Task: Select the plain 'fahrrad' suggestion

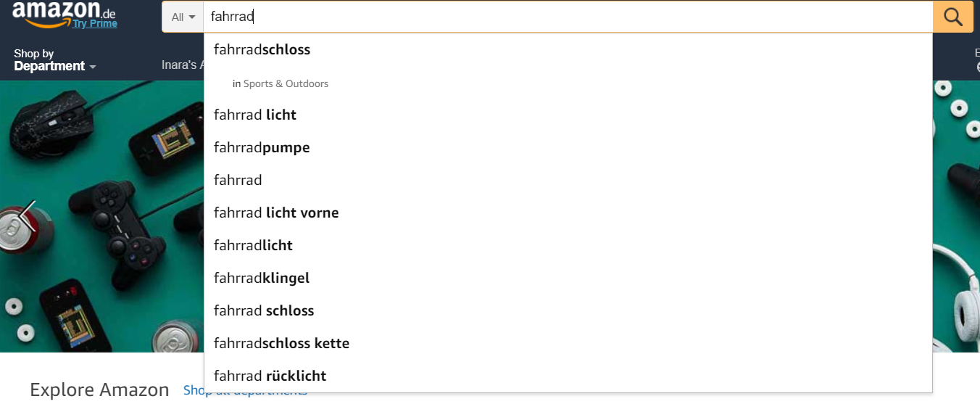Action: click(x=238, y=180)
